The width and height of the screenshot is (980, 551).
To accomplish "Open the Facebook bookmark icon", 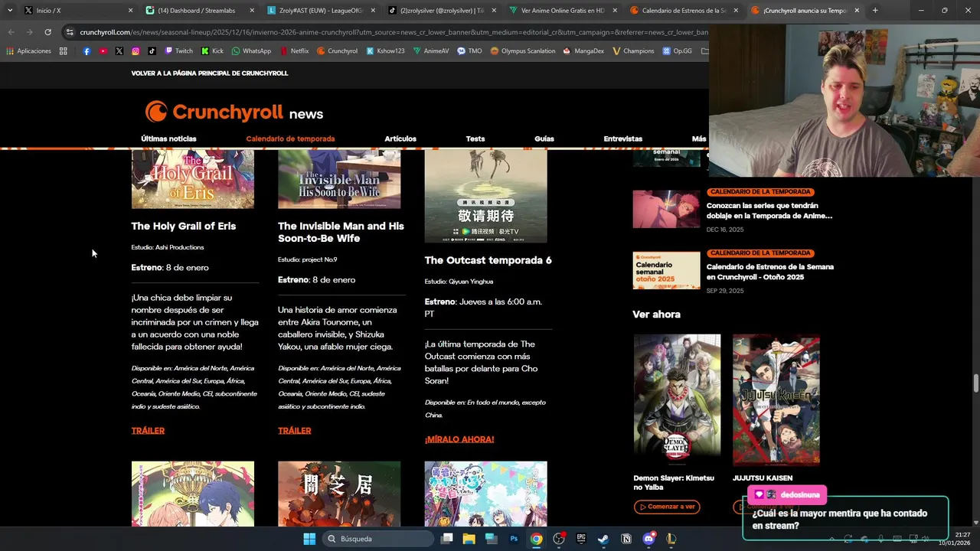I will (x=87, y=51).
